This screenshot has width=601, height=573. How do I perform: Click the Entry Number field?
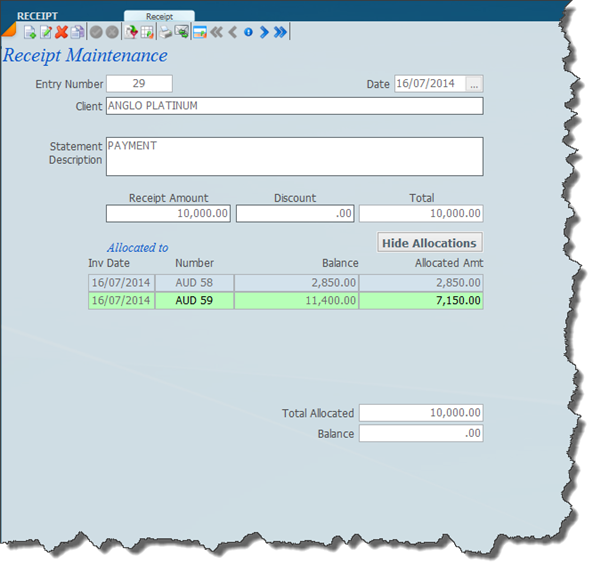pos(139,84)
